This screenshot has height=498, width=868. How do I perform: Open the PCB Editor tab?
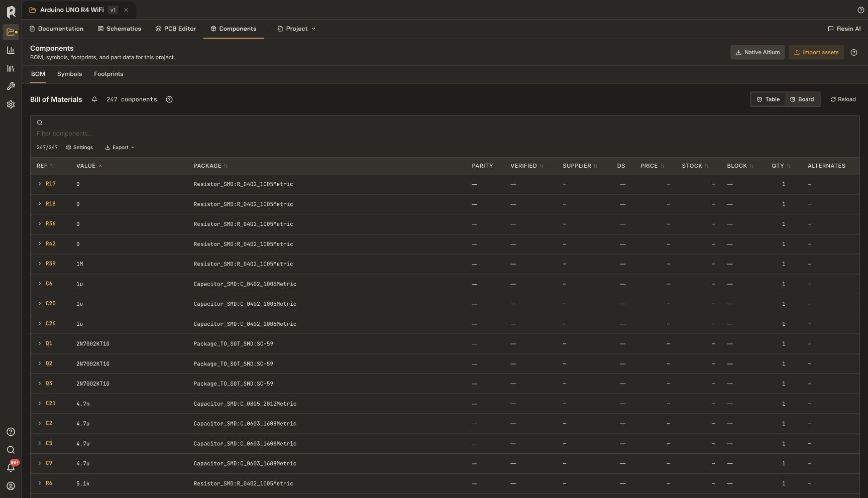click(176, 29)
